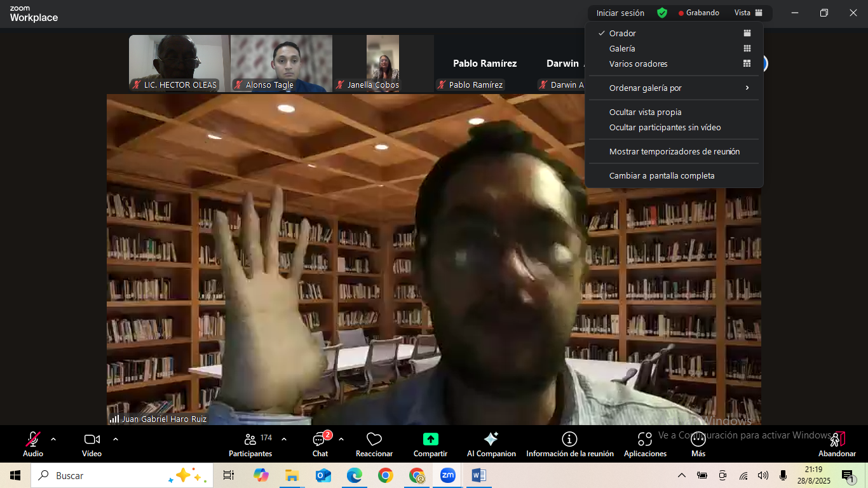The image size is (868, 488).
Task: Choose the Varios oradores view
Action: (x=638, y=64)
